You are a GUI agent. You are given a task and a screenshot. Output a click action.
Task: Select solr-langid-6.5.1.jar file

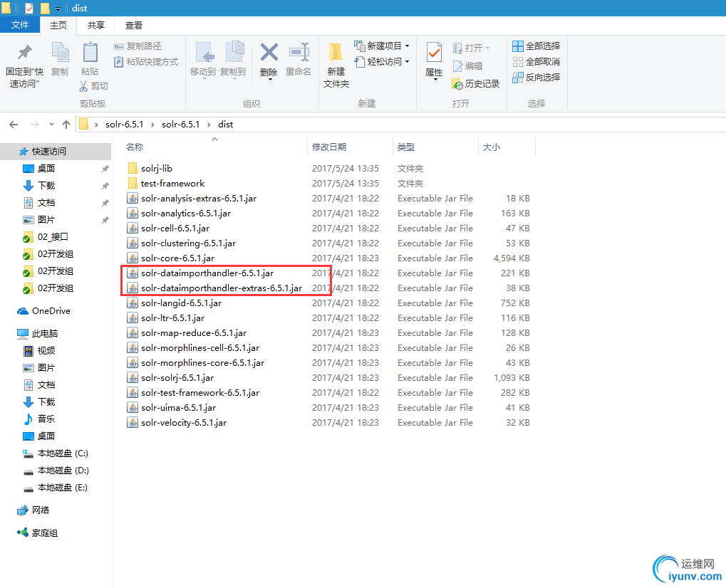(x=182, y=303)
